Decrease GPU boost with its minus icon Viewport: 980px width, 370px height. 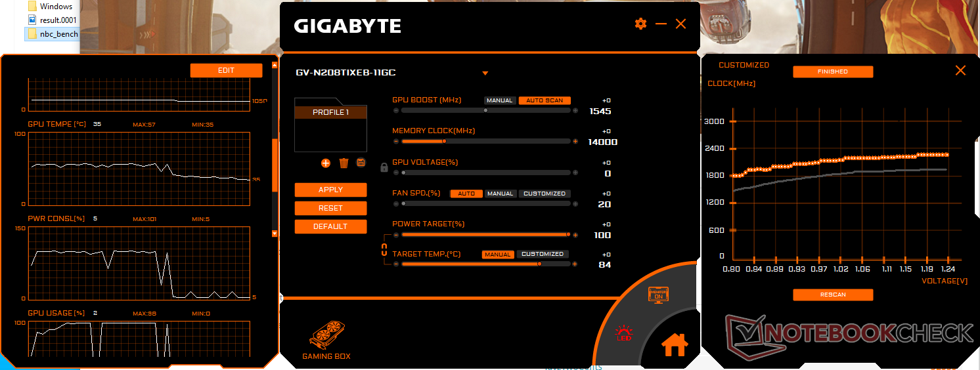click(x=395, y=111)
